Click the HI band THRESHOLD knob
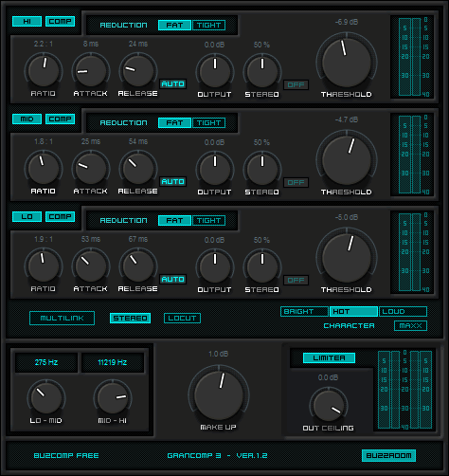 point(347,63)
